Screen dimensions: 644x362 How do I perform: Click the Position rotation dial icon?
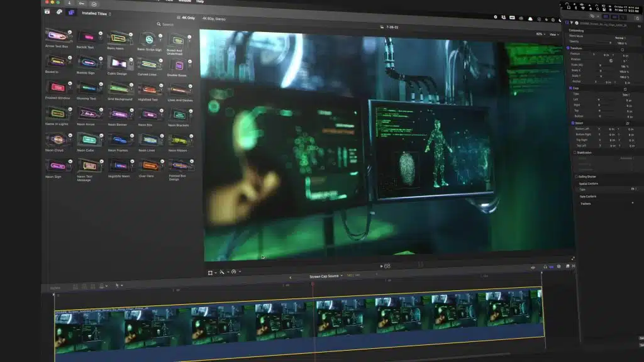click(x=611, y=61)
